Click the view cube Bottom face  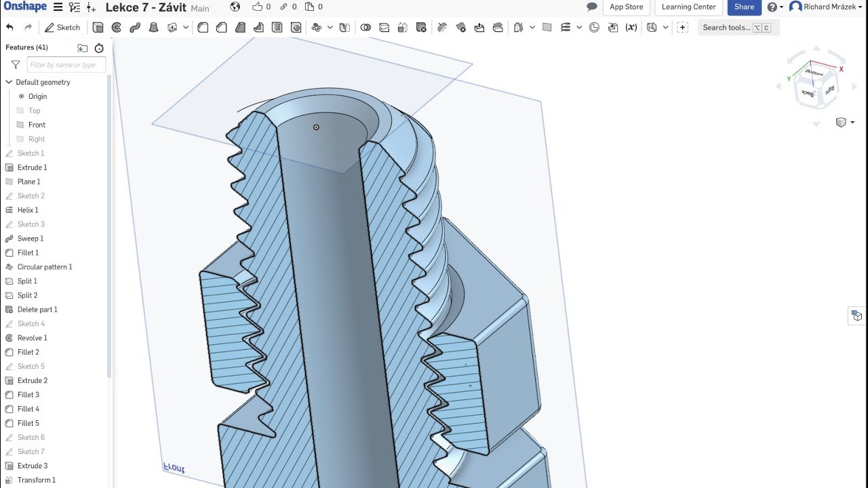814,73
